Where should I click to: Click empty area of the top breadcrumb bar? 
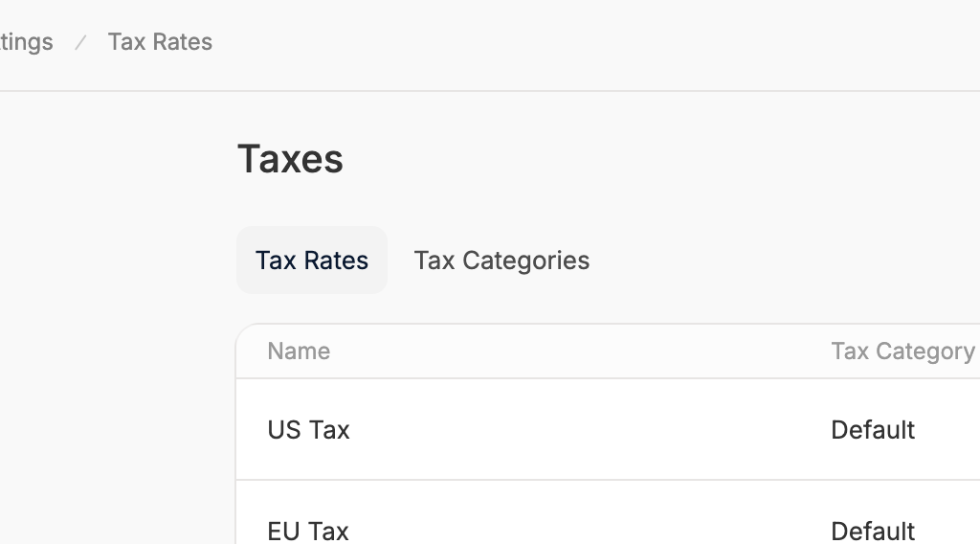point(593,42)
